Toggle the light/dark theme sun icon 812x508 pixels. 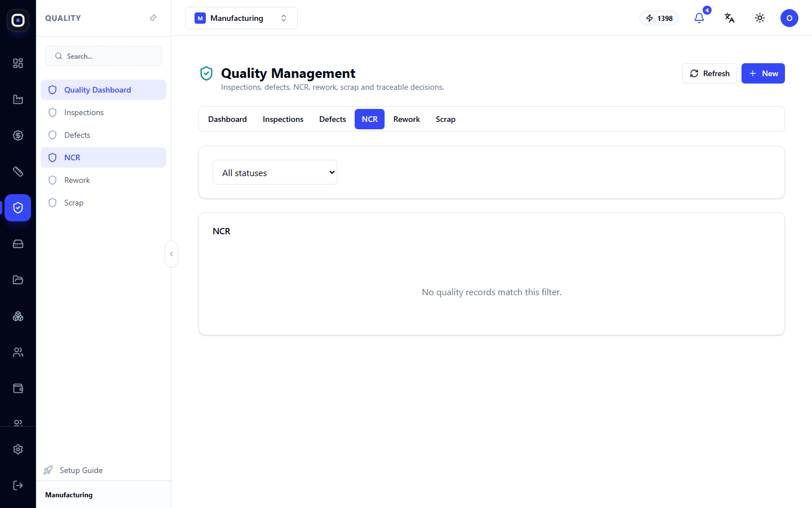click(x=760, y=18)
